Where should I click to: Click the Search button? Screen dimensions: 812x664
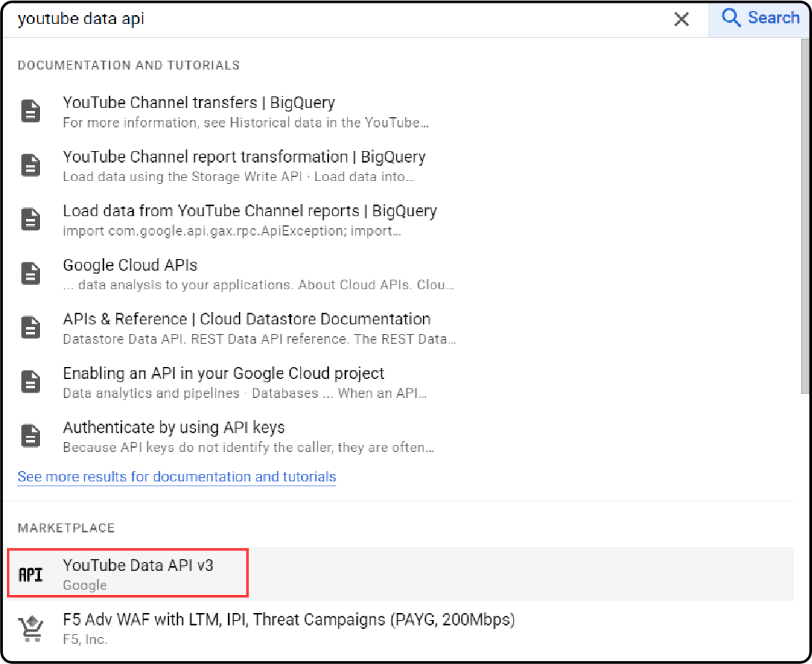pos(760,19)
